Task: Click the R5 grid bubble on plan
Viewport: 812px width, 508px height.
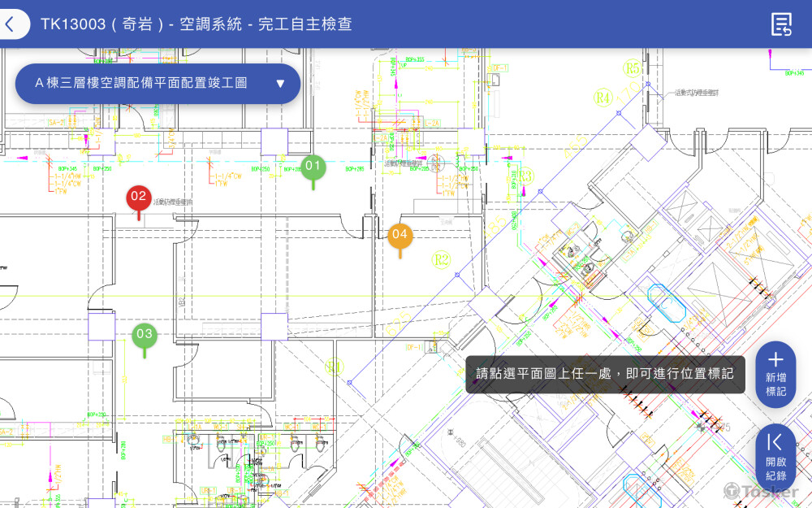Action: tap(633, 68)
